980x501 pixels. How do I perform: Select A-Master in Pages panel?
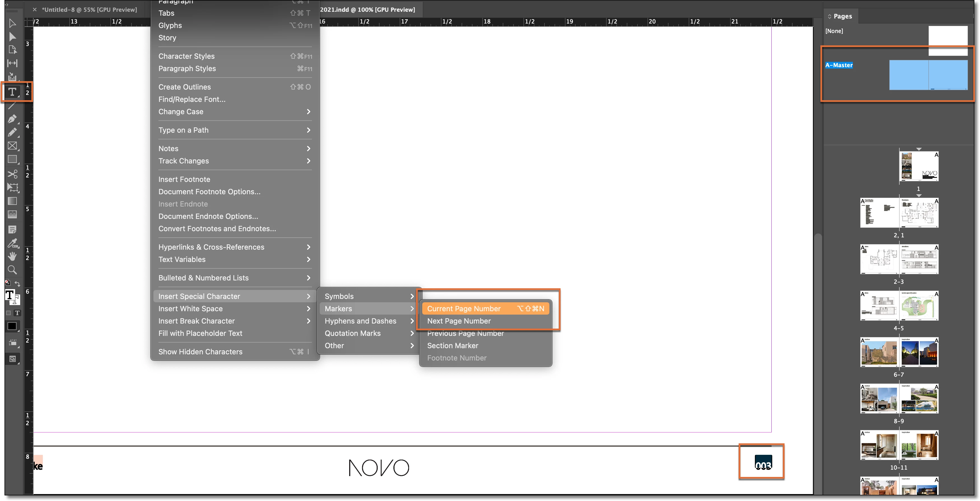pyautogui.click(x=839, y=65)
